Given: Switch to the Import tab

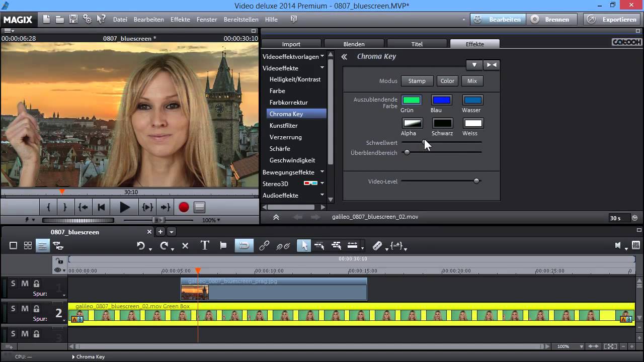Looking at the screenshot, I should click(x=291, y=44).
